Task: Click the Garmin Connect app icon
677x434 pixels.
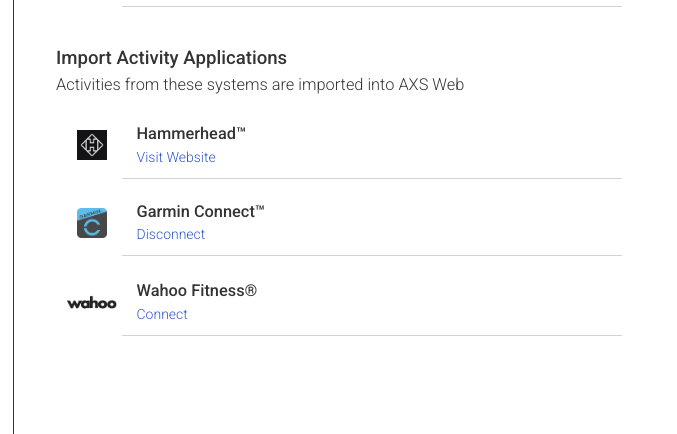Action: tap(92, 222)
